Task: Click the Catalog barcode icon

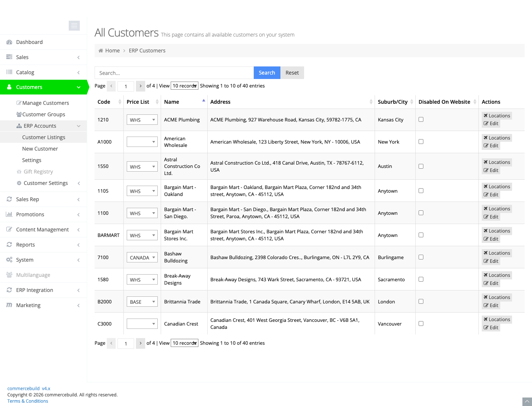Action: 9,72
